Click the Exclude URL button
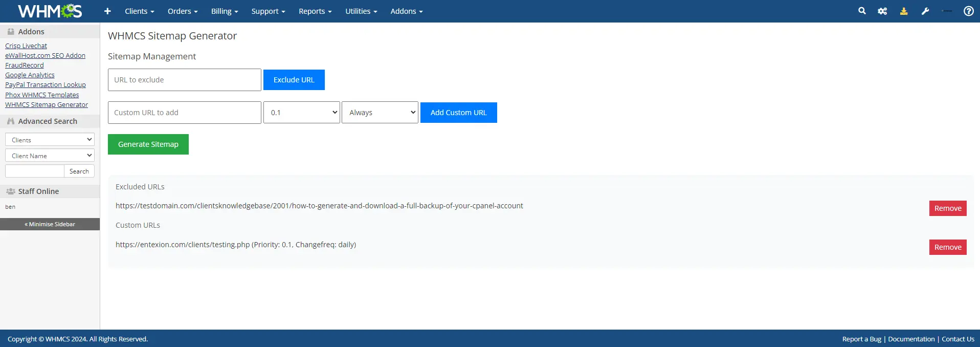 click(x=294, y=80)
